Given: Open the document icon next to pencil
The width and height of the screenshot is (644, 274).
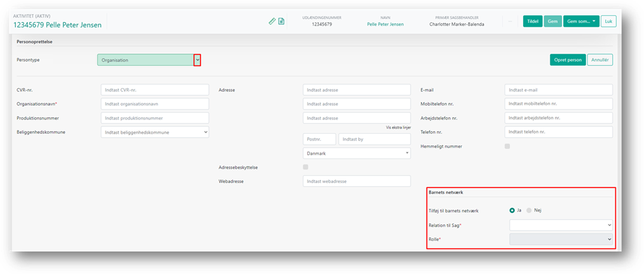Looking at the screenshot, I should point(281,21).
